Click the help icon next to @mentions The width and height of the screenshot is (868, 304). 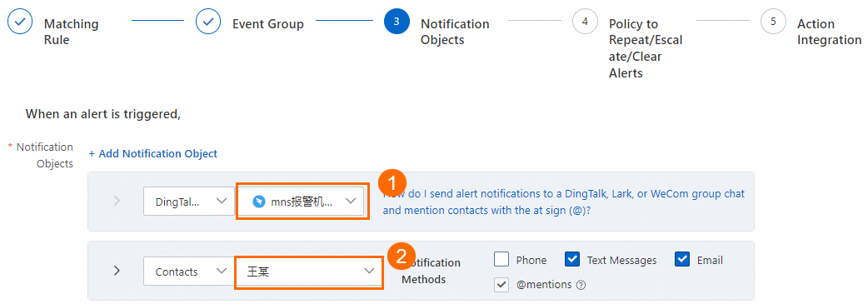pos(581,285)
